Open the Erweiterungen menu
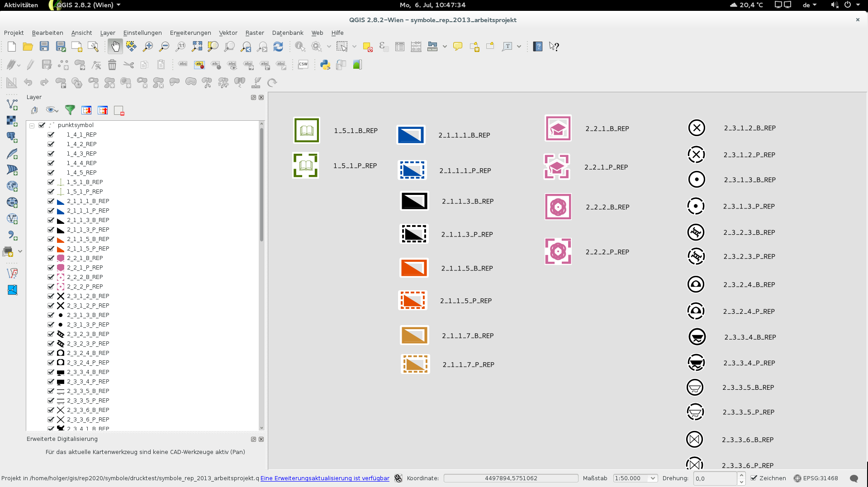868x487 pixels. 190,33
